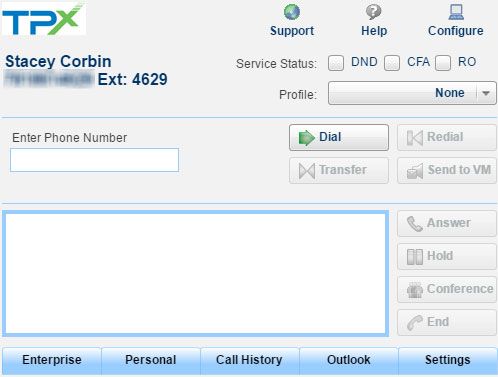Click the Dial button label
The width and height of the screenshot is (498, 377).
tap(330, 137)
